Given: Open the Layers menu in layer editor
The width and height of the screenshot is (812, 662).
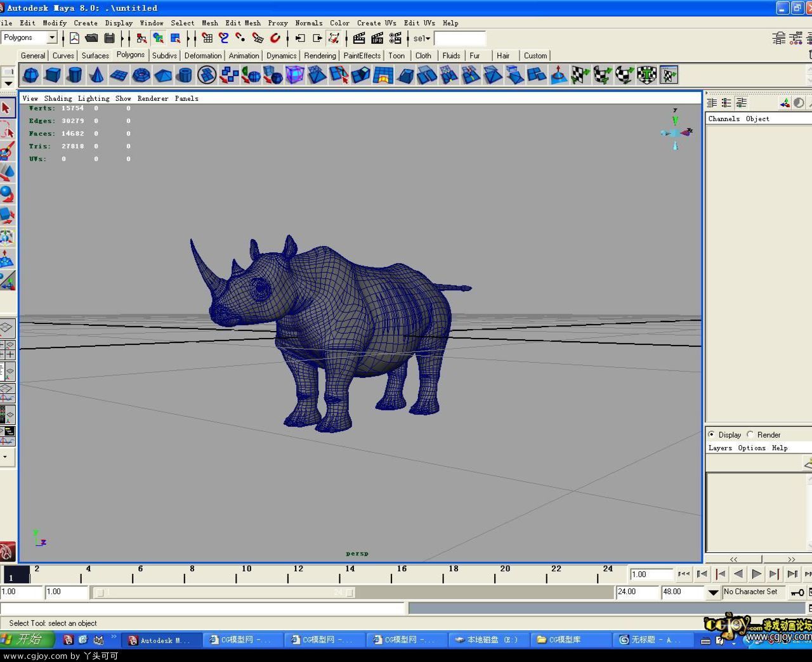Looking at the screenshot, I should pos(720,448).
